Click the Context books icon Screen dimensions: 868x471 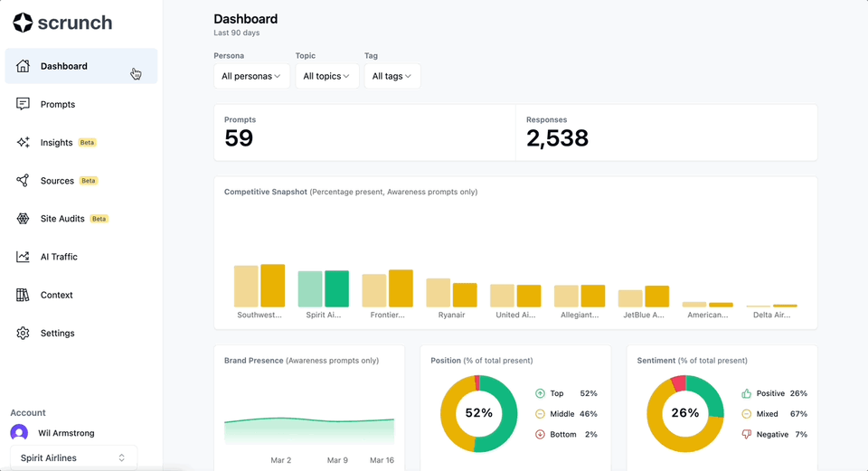click(x=23, y=295)
